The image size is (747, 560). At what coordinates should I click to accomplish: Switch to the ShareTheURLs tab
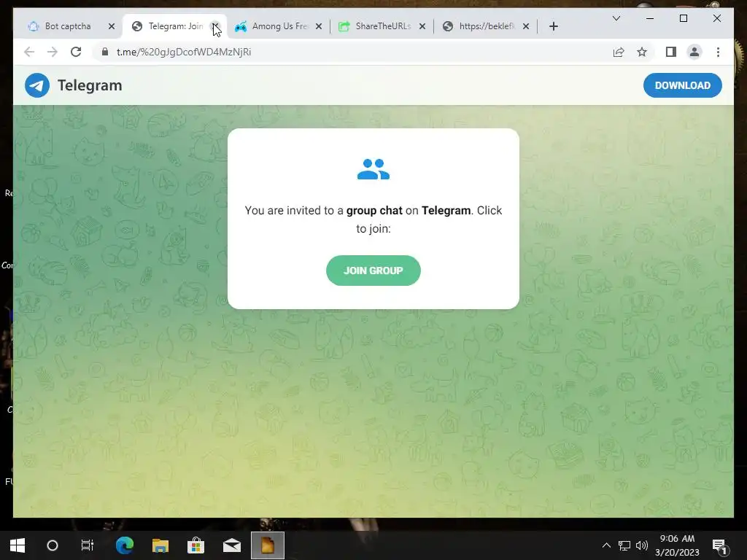click(383, 26)
